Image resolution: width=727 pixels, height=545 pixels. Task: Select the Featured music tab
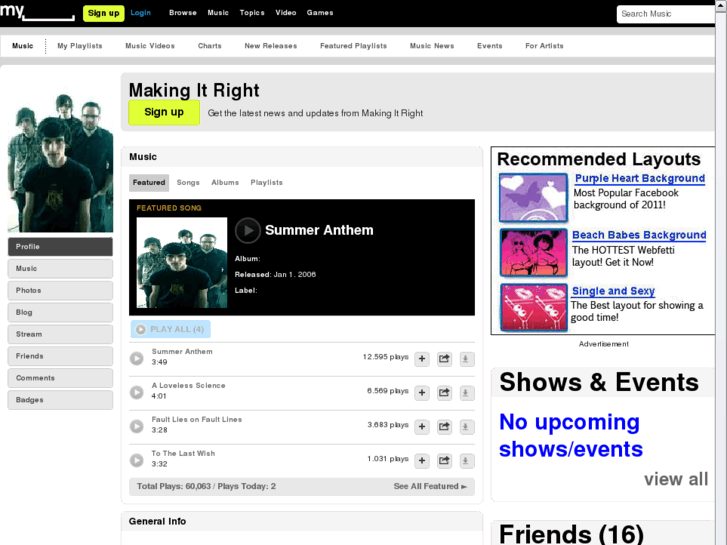[149, 183]
